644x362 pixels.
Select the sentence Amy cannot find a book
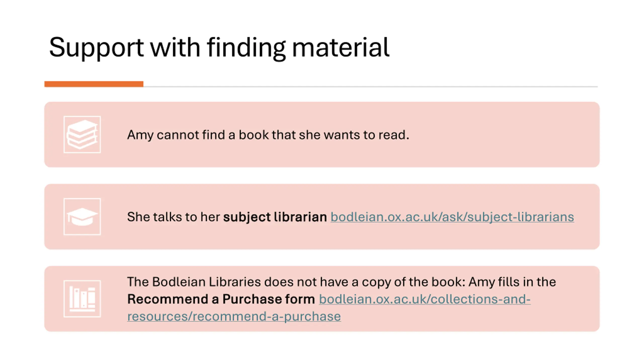(268, 135)
